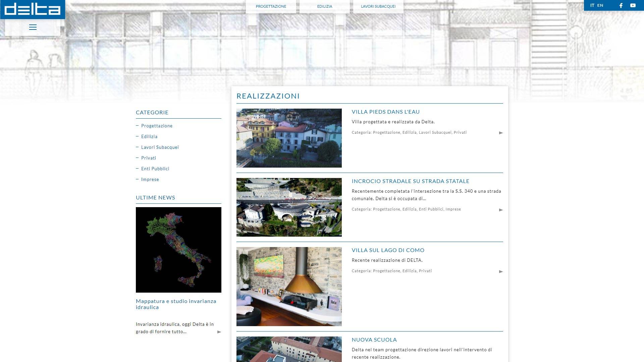Screen dimensions: 644x362
Task: Open the Progettazione top menu
Action: 271,6
